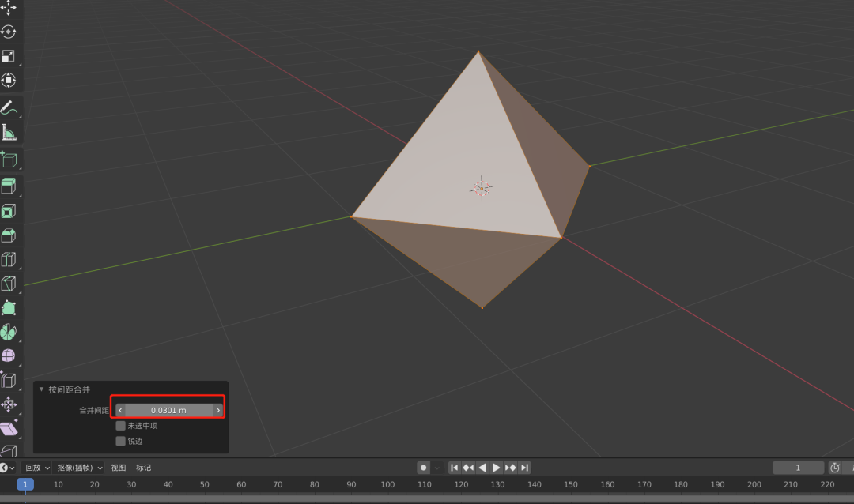
Task: Select the Shear tool
Action: [x=8, y=428]
